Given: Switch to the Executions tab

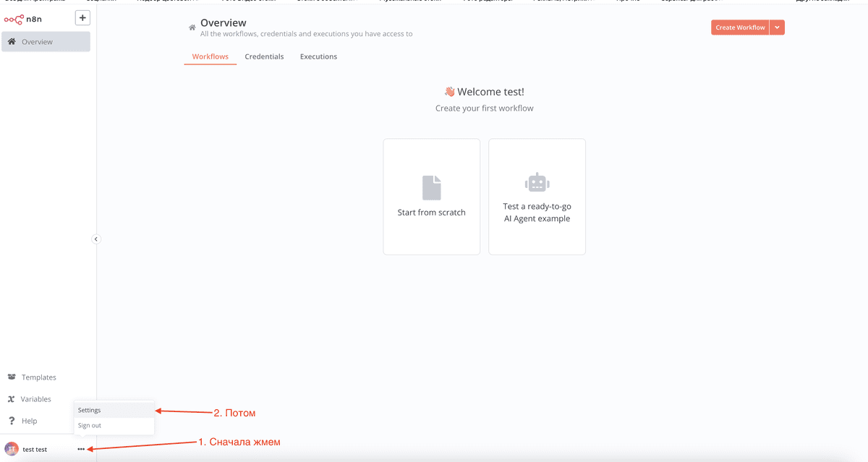Looking at the screenshot, I should [x=318, y=56].
